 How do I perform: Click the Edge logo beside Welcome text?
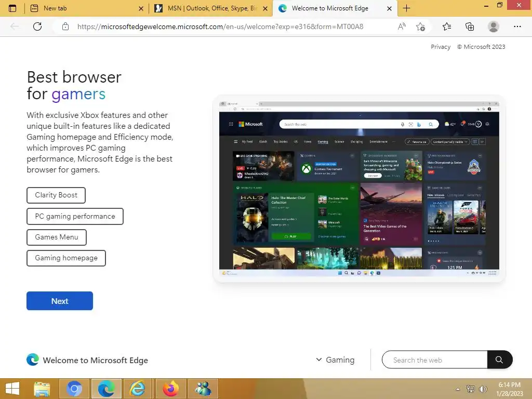point(33,360)
